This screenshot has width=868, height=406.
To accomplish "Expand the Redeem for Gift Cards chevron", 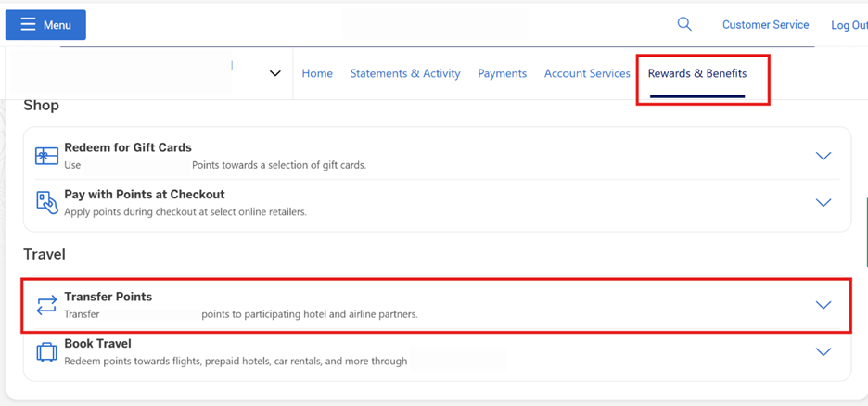I will tap(823, 156).
